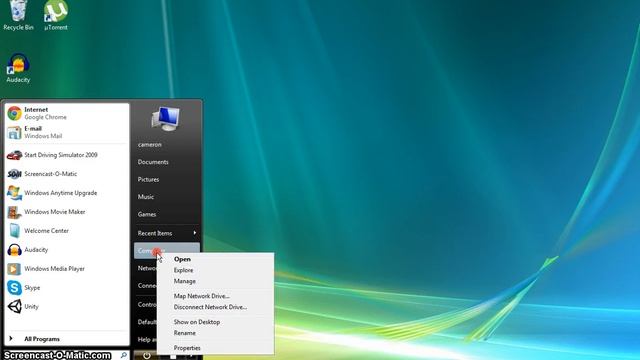Choose Rename in context menu
640x360 pixels.
coord(216,333)
